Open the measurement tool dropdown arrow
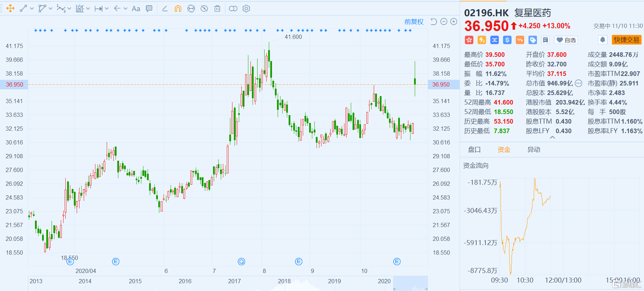 pos(88,8)
